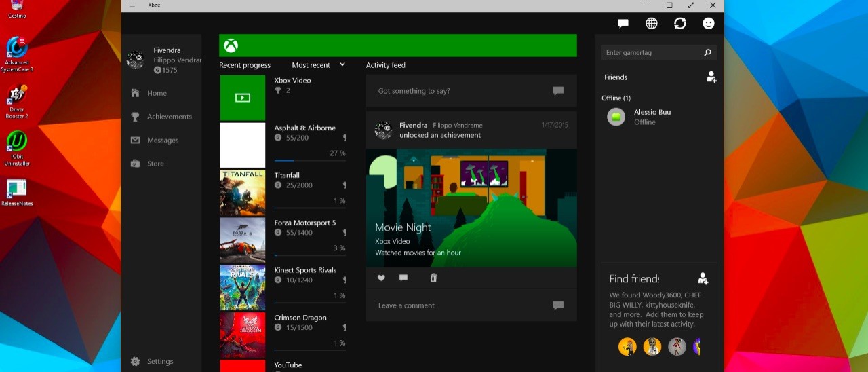Click the smiley feedback icon
The height and width of the screenshot is (372, 868).
pyautogui.click(x=709, y=23)
